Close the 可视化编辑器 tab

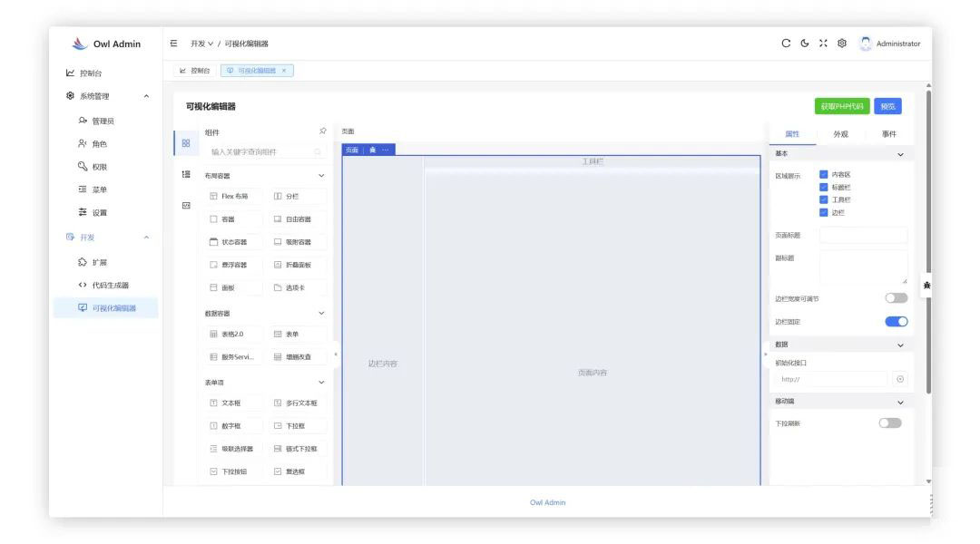click(x=284, y=71)
